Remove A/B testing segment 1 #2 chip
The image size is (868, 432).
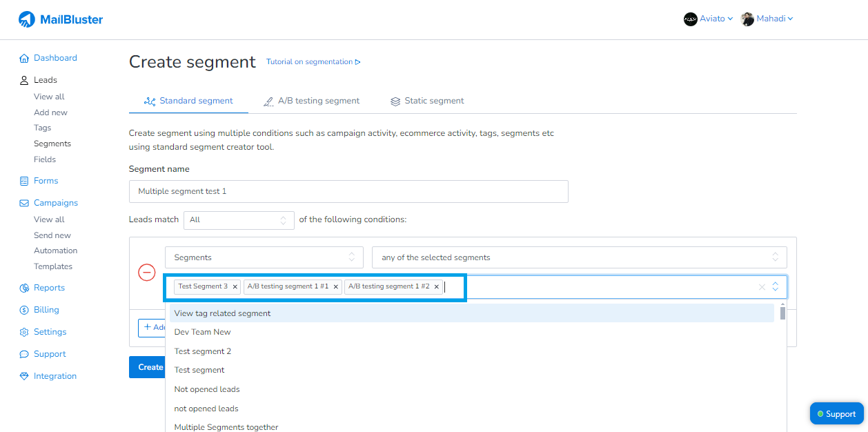(x=437, y=286)
